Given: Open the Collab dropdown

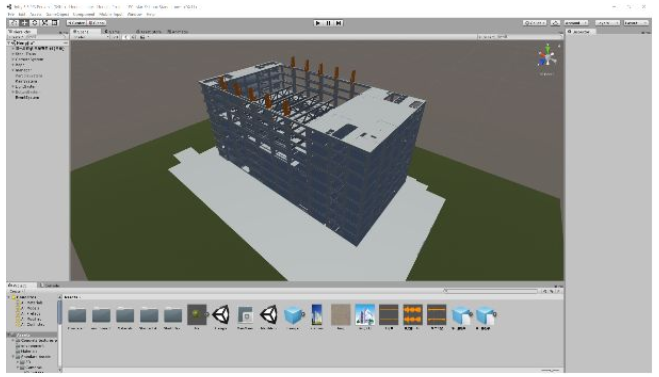Looking at the screenshot, I should [x=535, y=23].
